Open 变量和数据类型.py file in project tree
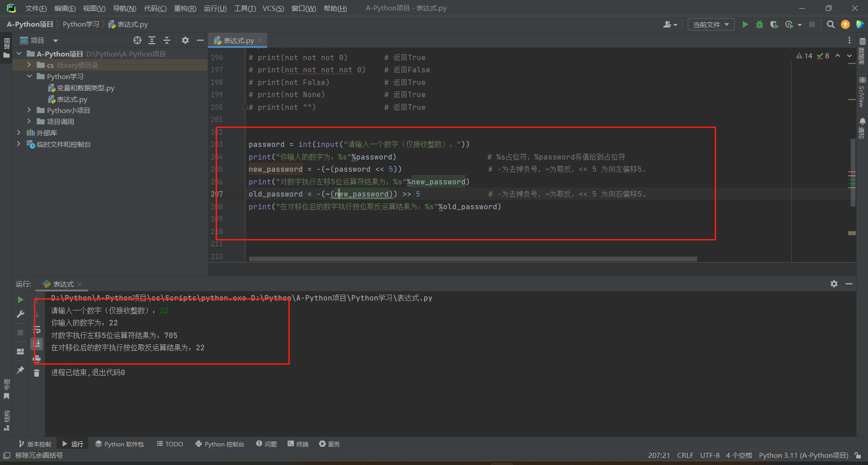The width and height of the screenshot is (868, 465). tap(85, 88)
